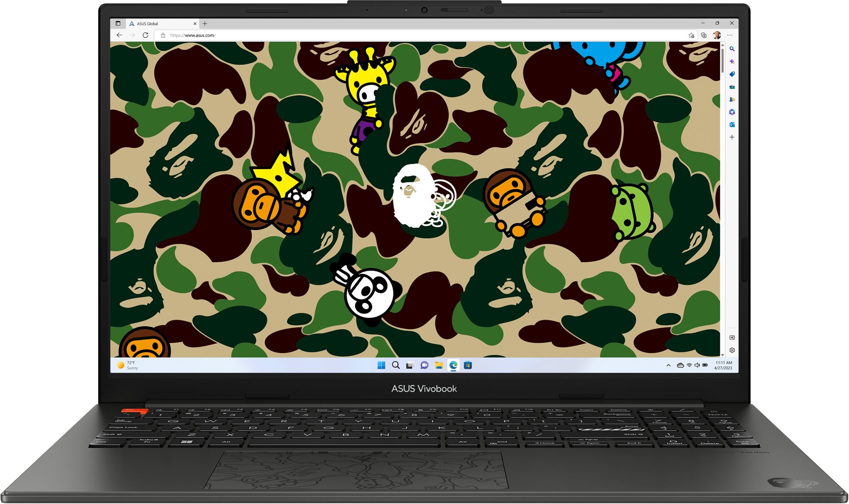
Task: Click the page scrollbar thumb
Action: click(722, 61)
